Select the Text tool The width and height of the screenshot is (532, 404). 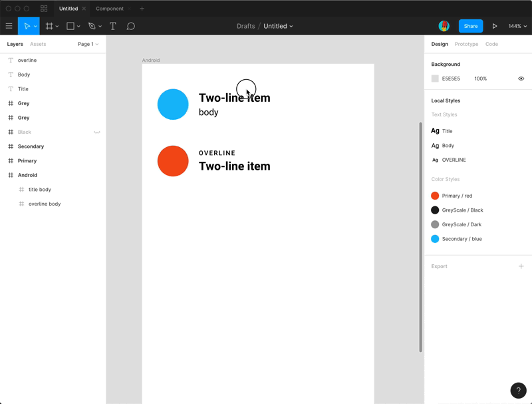click(112, 26)
